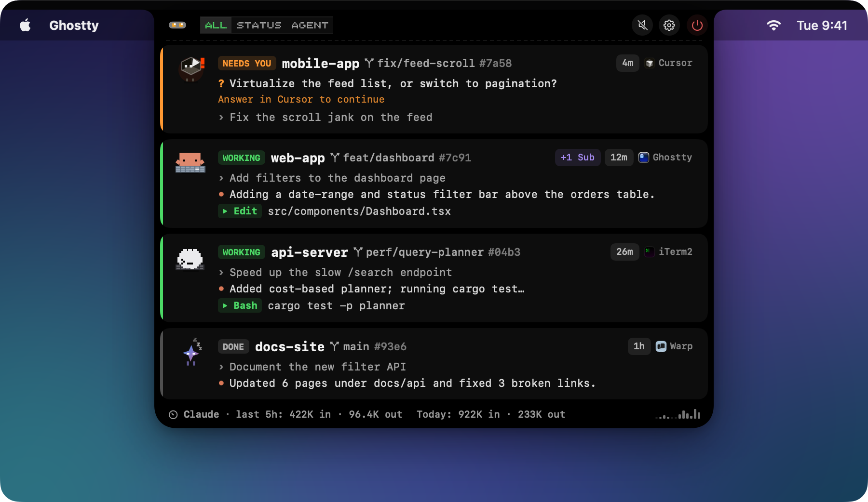Switch to the ALL tab
This screenshot has height=502, width=868.
[216, 25]
